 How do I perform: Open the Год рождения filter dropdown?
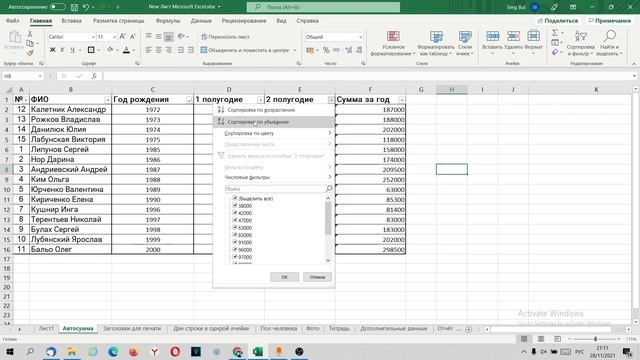(x=189, y=100)
